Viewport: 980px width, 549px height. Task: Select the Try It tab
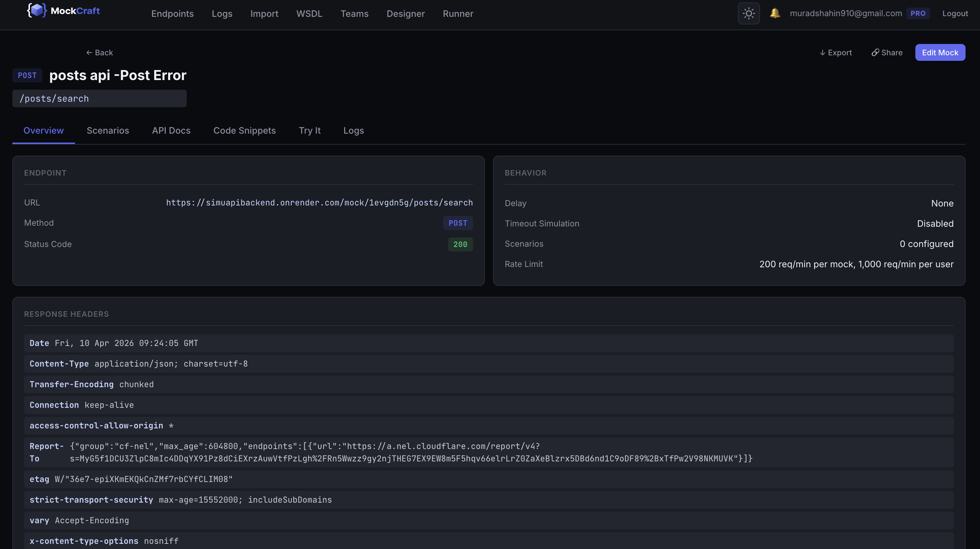pos(309,131)
